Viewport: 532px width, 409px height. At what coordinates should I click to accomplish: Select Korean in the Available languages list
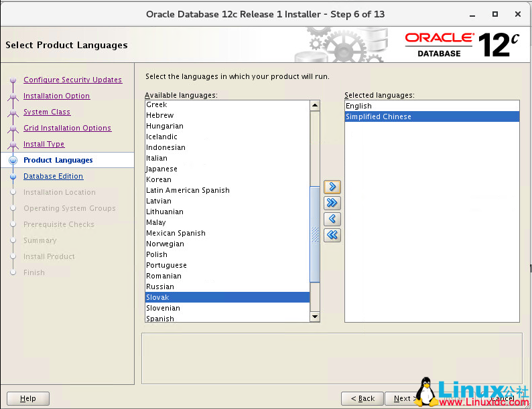[227, 179]
